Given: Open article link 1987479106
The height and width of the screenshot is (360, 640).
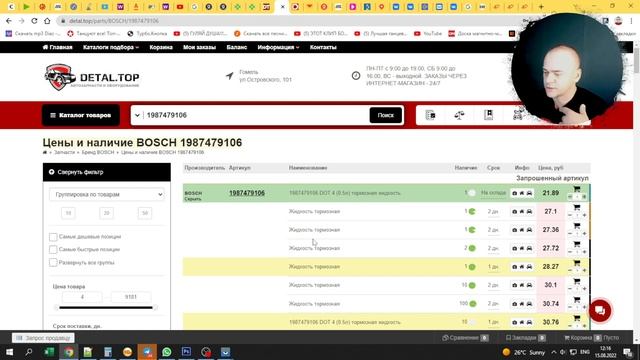Looking at the screenshot, I should (247, 193).
